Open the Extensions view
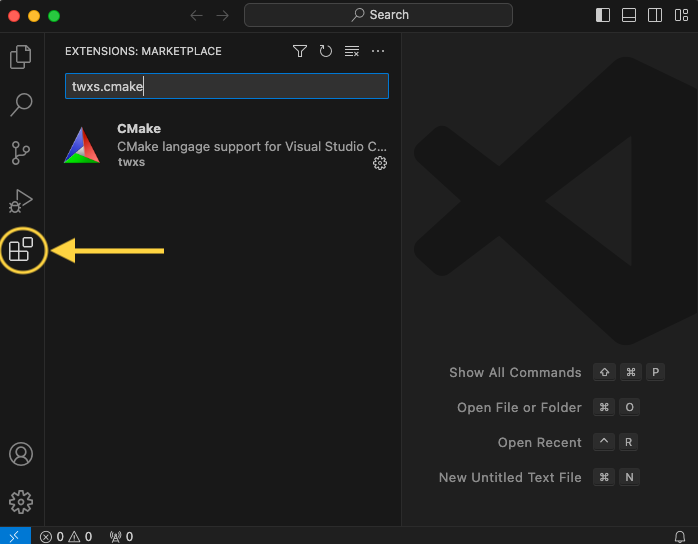The height and width of the screenshot is (544, 698). [x=21, y=250]
